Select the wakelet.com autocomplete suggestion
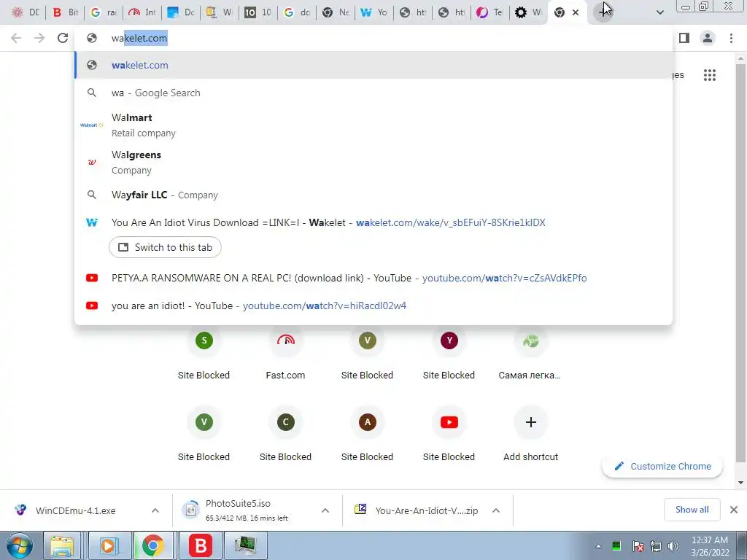The height and width of the screenshot is (560, 747). pos(373,65)
